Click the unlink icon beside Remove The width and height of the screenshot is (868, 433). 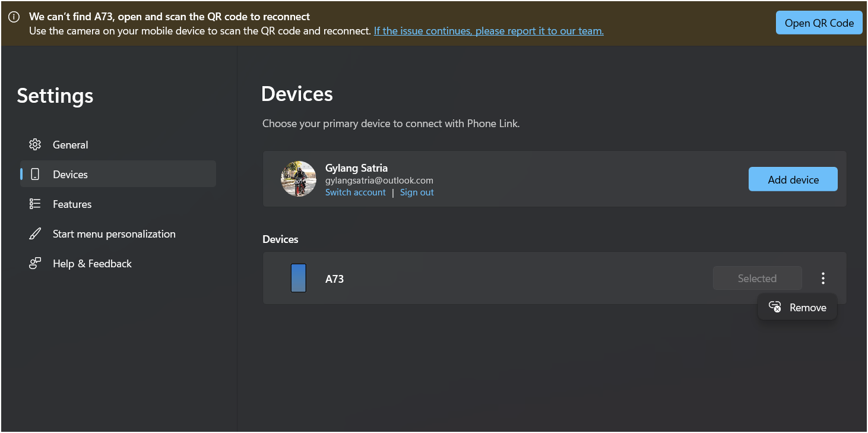[775, 307]
